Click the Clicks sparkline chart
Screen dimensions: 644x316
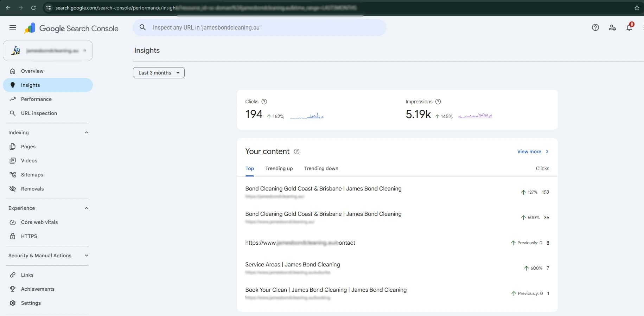(307, 116)
